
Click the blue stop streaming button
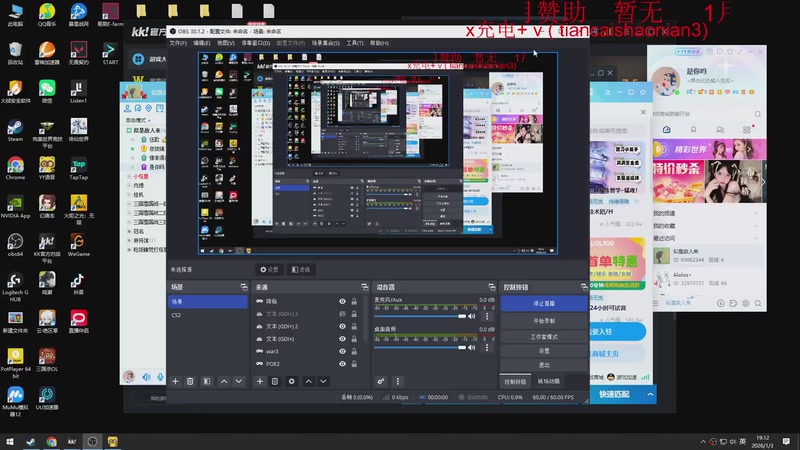click(x=544, y=303)
